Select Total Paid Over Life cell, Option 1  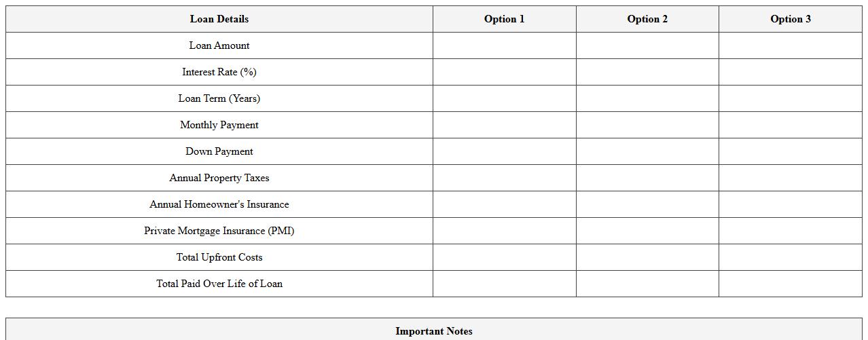click(x=504, y=284)
